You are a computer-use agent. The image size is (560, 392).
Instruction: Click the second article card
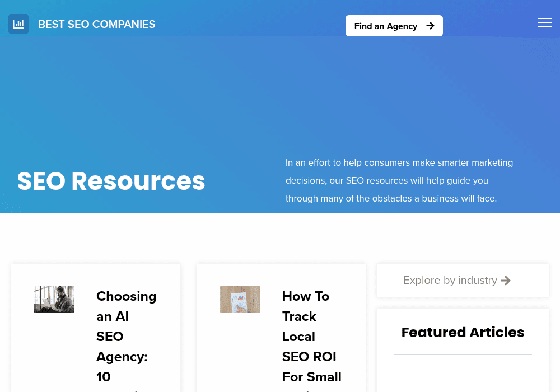tap(282, 328)
